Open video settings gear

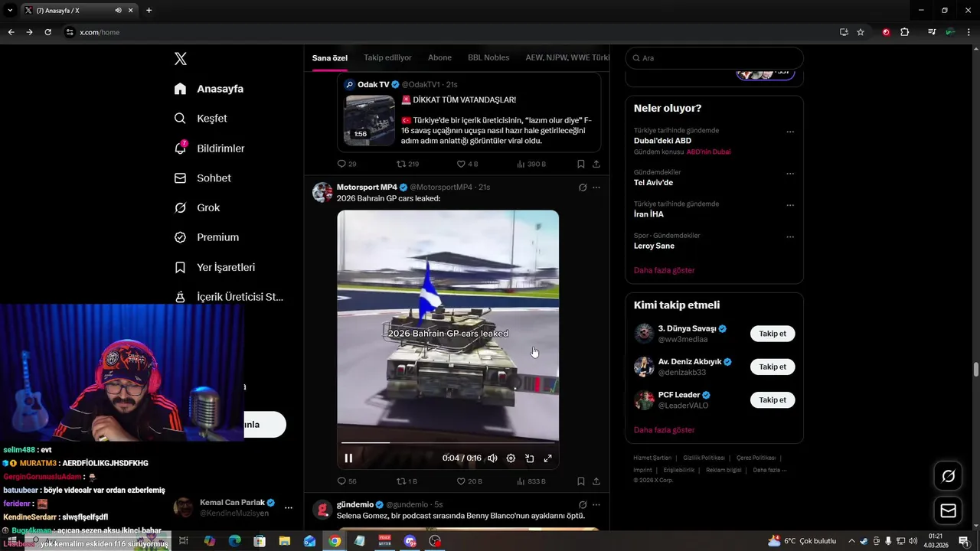click(x=511, y=458)
